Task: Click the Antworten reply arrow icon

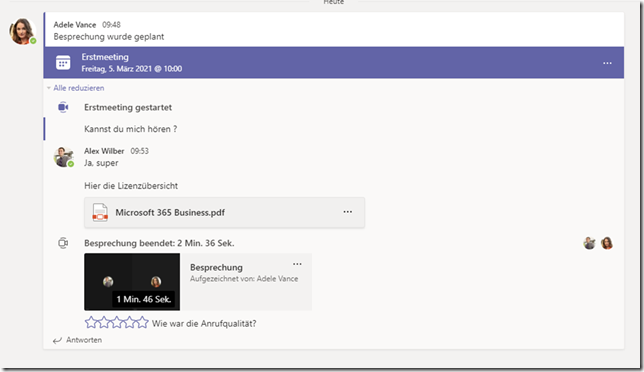Action: pyautogui.click(x=57, y=340)
